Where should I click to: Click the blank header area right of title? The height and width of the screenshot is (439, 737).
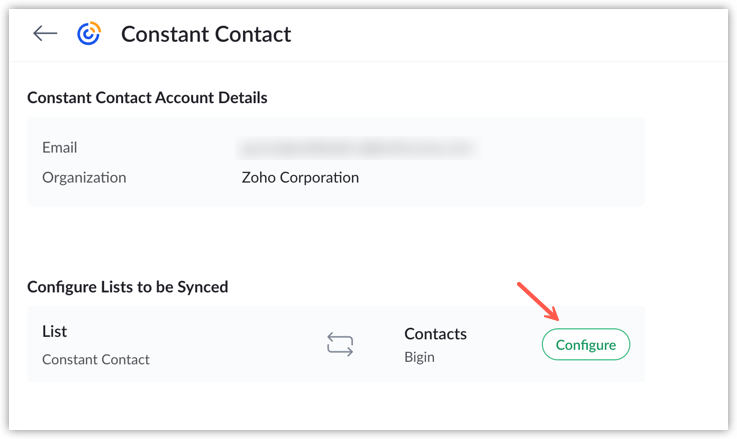click(500, 34)
